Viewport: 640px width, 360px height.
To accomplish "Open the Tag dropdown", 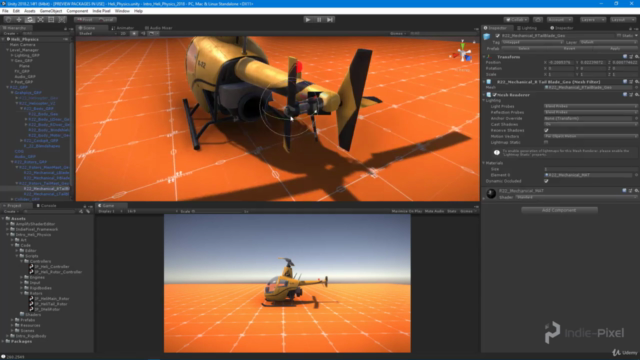I will 533,42.
